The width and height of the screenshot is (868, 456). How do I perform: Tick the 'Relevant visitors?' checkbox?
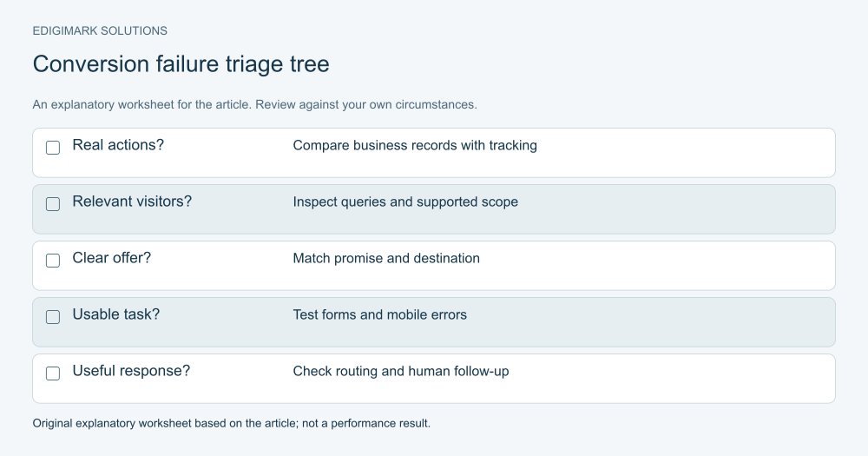[53, 204]
